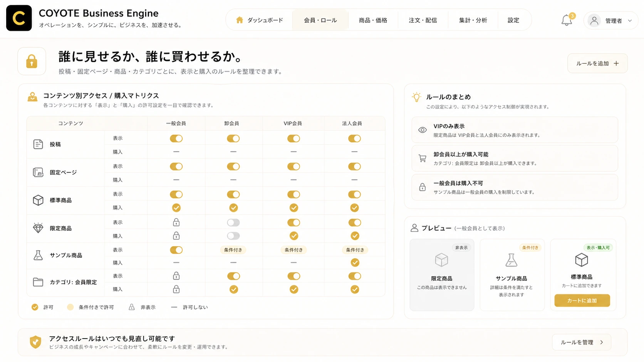Toggle 投稿 表示 for 一般会員
The height and width of the screenshot is (362, 644).
[176, 138]
